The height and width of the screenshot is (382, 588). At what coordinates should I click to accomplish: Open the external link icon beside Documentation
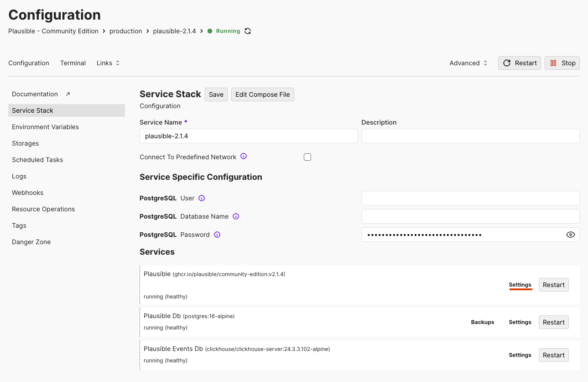point(68,94)
